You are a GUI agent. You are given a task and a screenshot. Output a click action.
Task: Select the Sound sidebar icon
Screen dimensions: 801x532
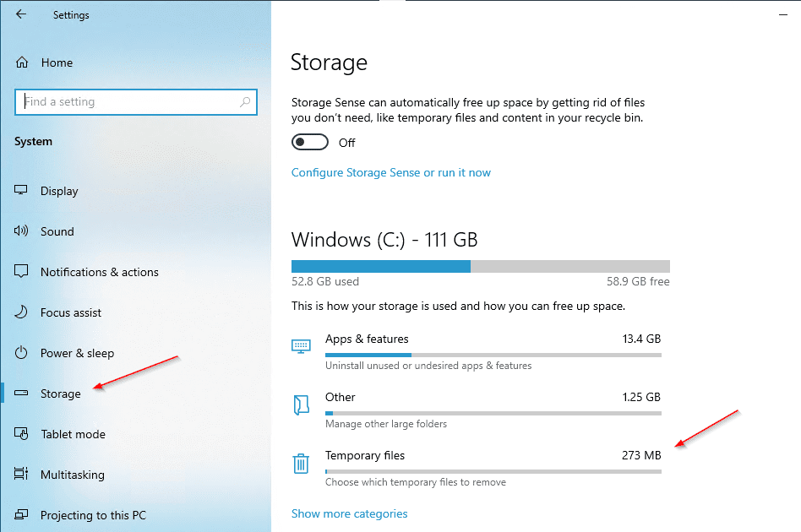tap(20, 231)
